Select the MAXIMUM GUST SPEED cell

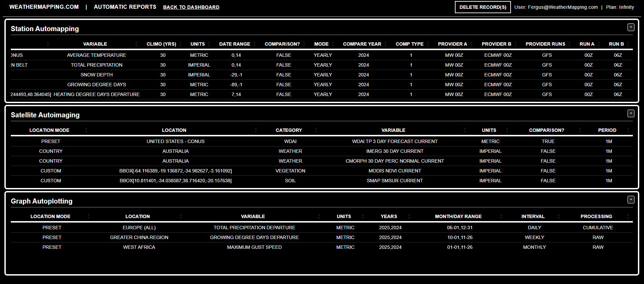(254, 247)
